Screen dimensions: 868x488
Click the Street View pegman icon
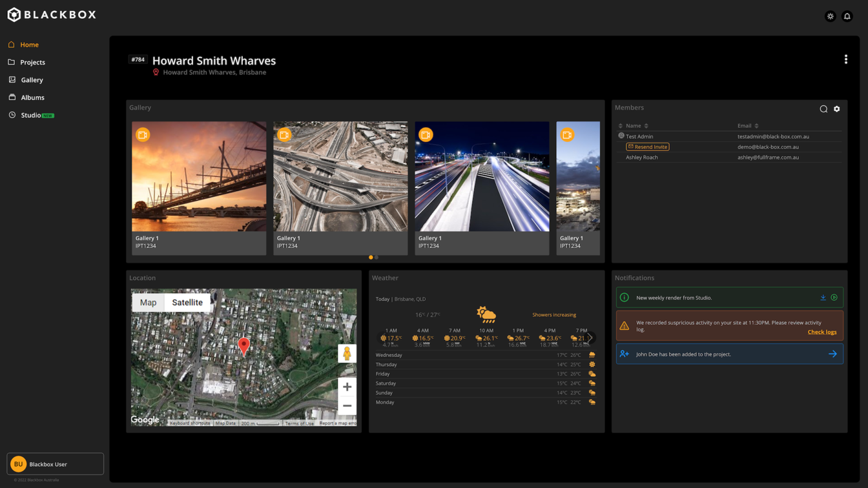[347, 353]
